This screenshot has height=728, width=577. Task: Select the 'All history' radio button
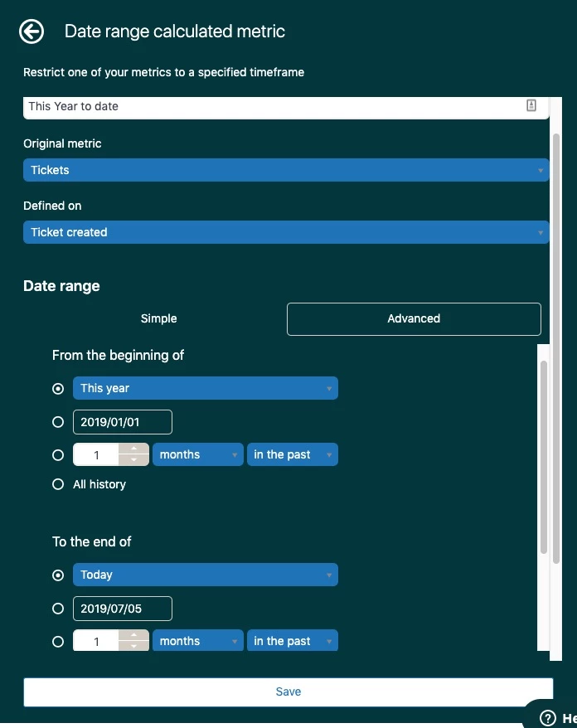[x=58, y=484]
